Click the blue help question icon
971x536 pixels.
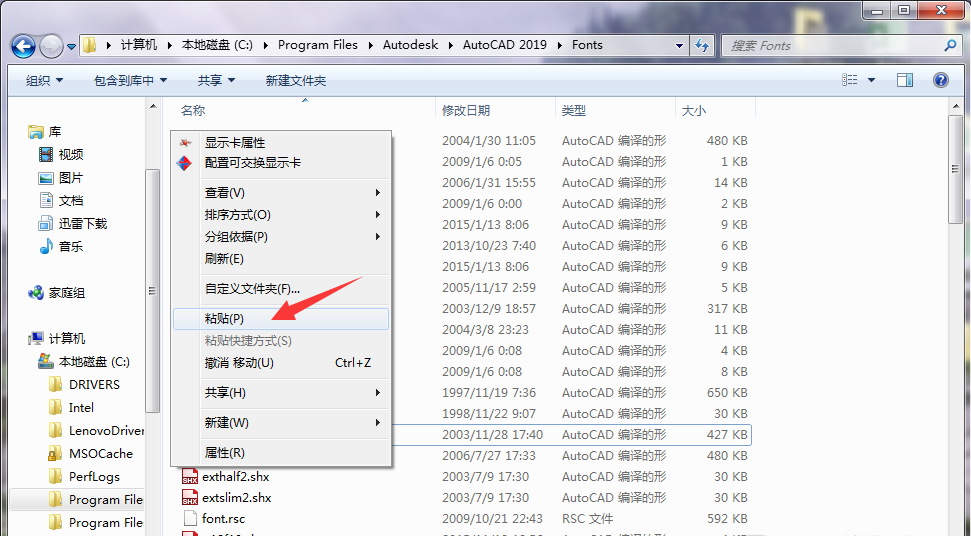pos(941,80)
